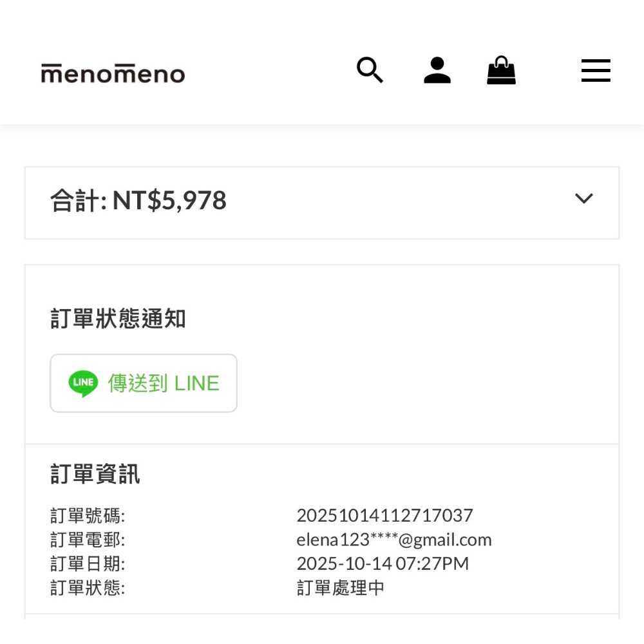Click the menomeno logo
This screenshot has height=644, width=644.
tap(113, 73)
